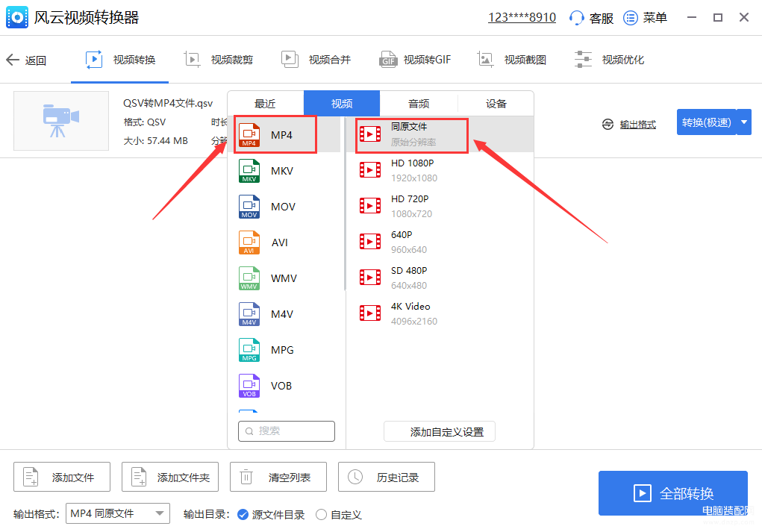
Task: Click the 返回 back arrow icon
Action: coord(13,60)
